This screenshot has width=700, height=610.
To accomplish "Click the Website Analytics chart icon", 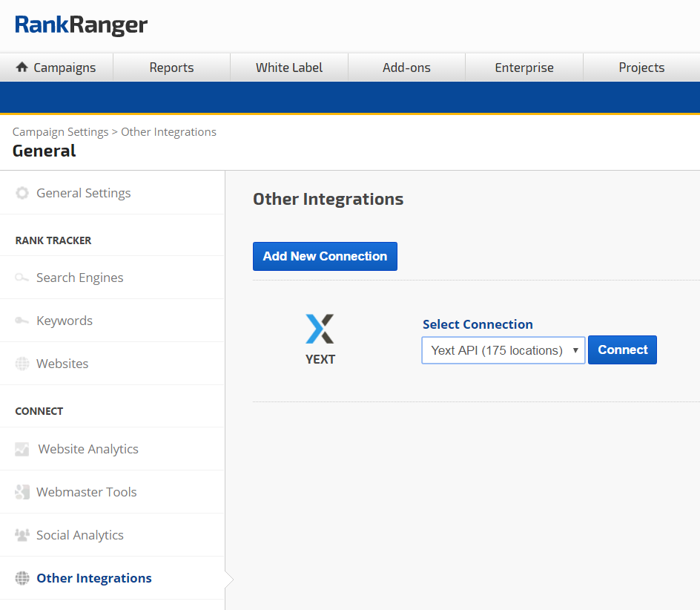I will (22, 449).
